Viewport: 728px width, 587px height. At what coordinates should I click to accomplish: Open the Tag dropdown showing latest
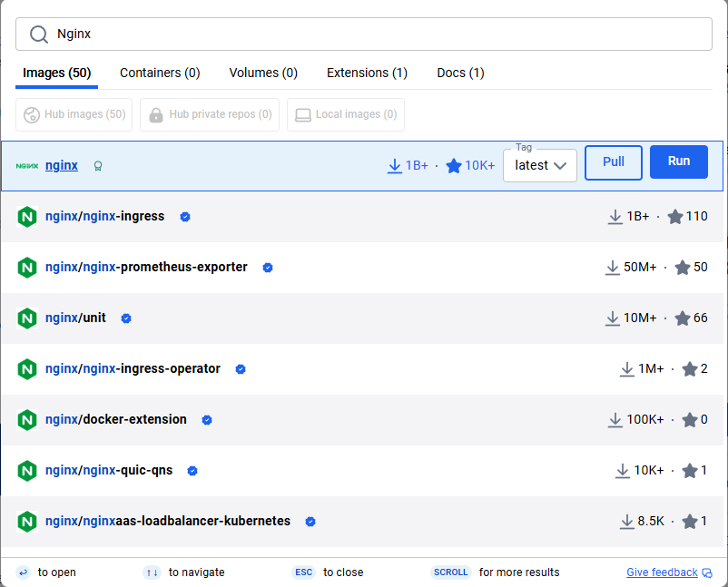coord(540,165)
